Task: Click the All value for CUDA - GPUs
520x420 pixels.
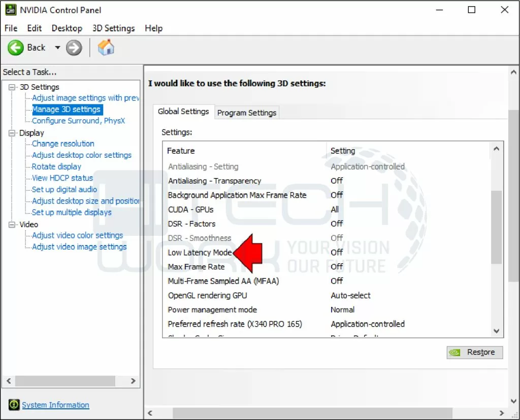Action: coord(335,209)
